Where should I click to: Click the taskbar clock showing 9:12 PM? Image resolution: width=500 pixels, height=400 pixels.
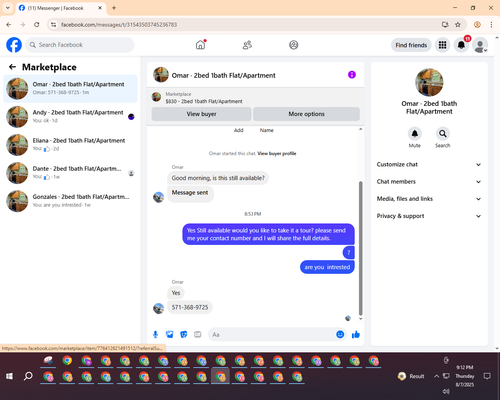(x=465, y=376)
